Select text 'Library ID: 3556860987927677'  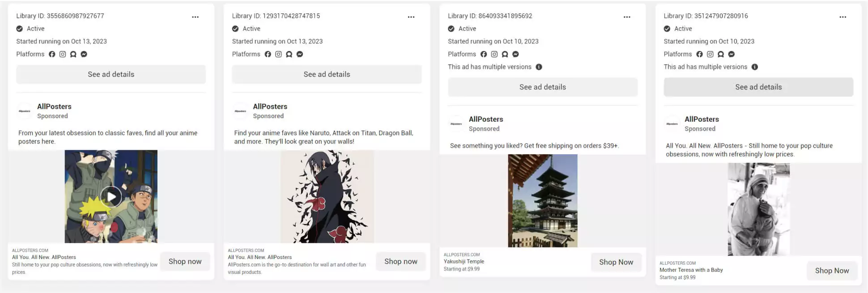point(60,16)
